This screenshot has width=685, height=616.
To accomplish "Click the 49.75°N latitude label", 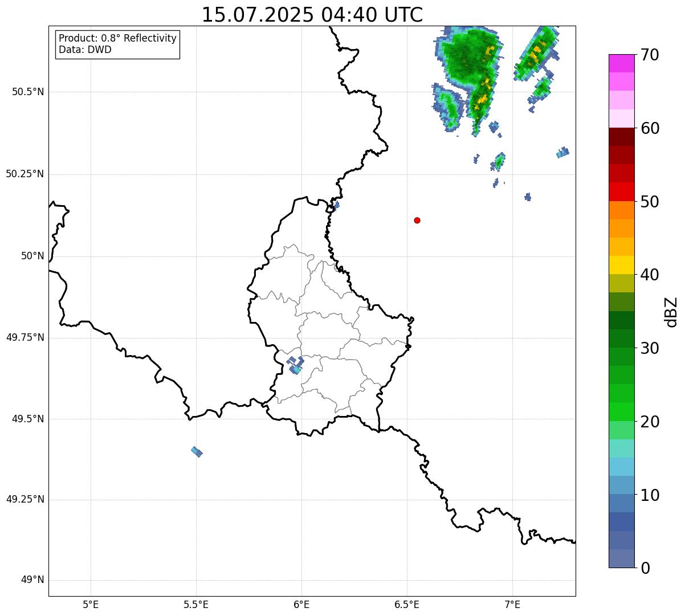I will [x=25, y=337].
